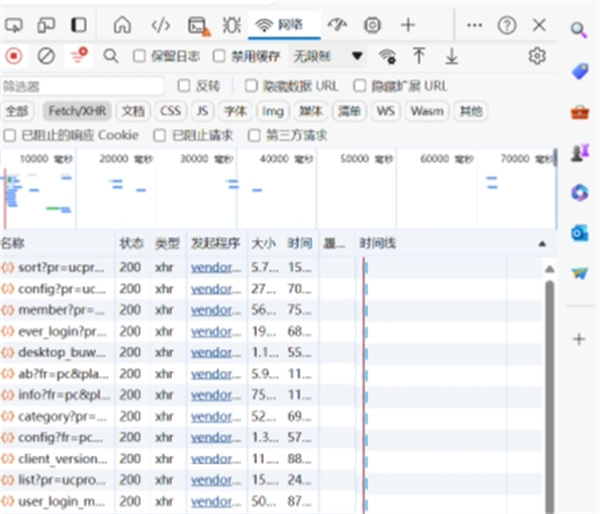Check the Hide extension URL checkbox

coord(360,86)
